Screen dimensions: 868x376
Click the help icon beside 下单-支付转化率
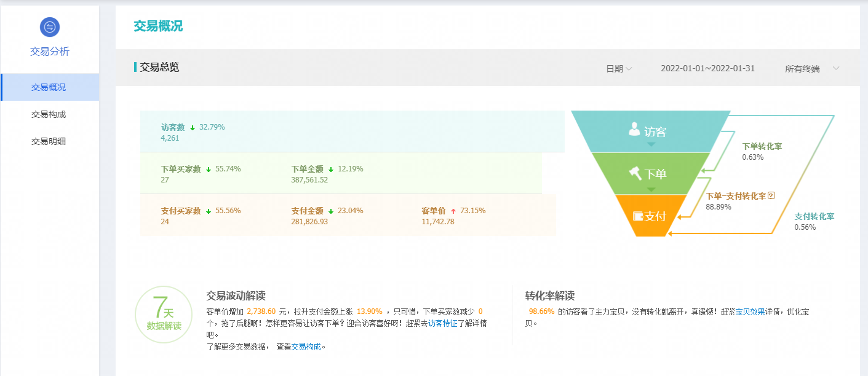coord(771,196)
